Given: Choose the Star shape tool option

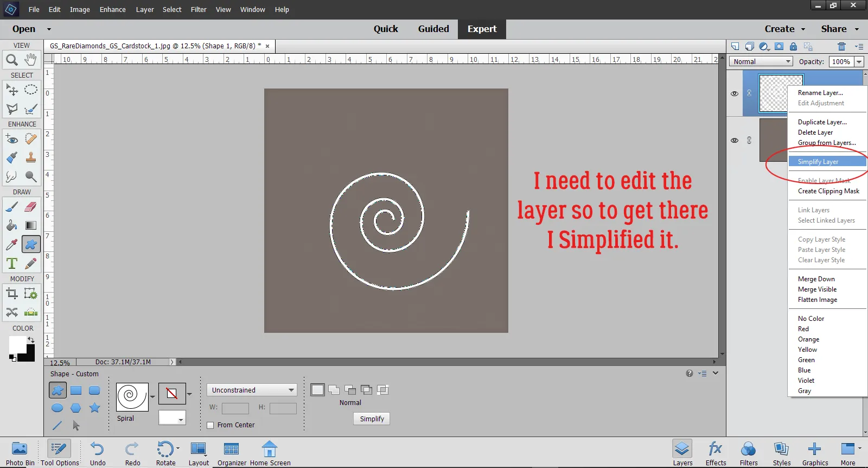Looking at the screenshot, I should [94, 408].
